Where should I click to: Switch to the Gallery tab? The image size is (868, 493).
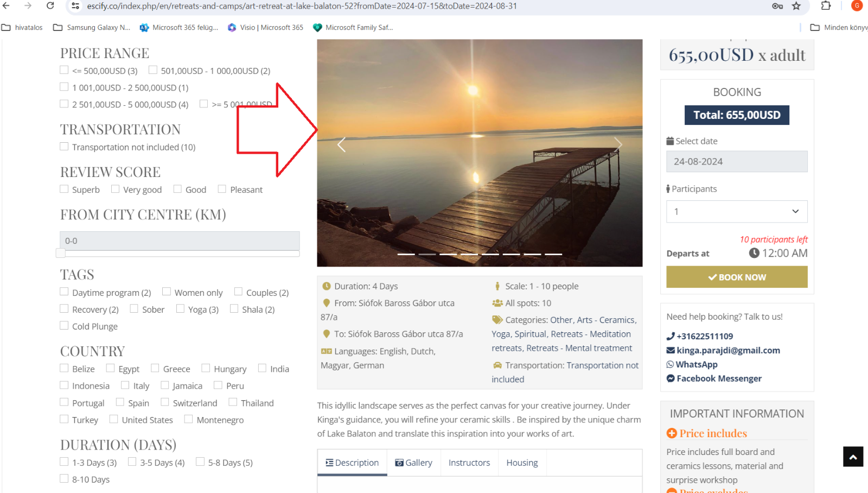click(x=414, y=463)
